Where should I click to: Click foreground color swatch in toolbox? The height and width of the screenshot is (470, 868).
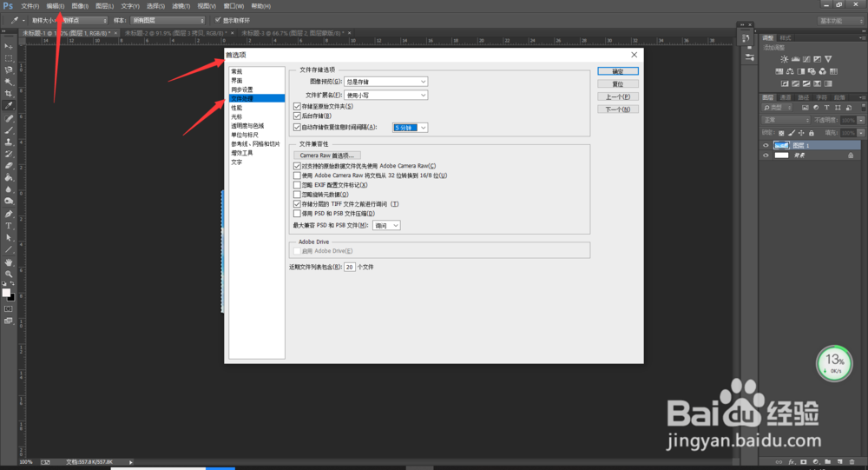tap(6, 293)
